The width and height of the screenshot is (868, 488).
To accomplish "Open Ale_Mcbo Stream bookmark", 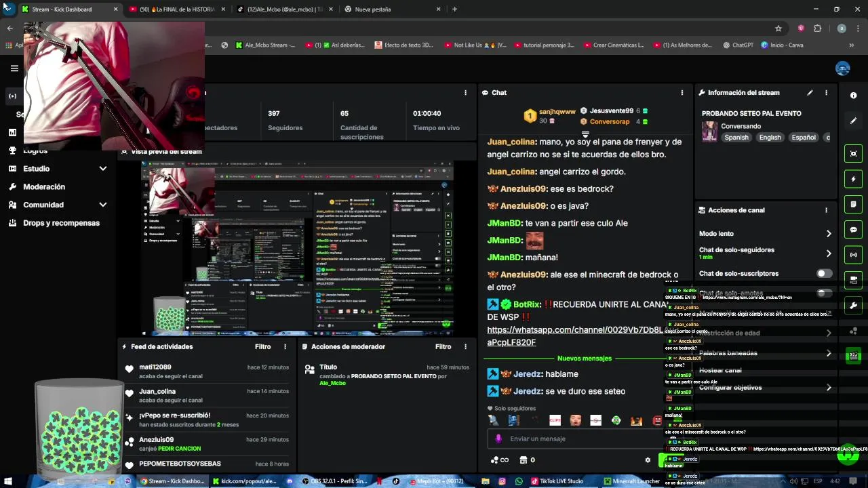I will click(x=265, y=45).
